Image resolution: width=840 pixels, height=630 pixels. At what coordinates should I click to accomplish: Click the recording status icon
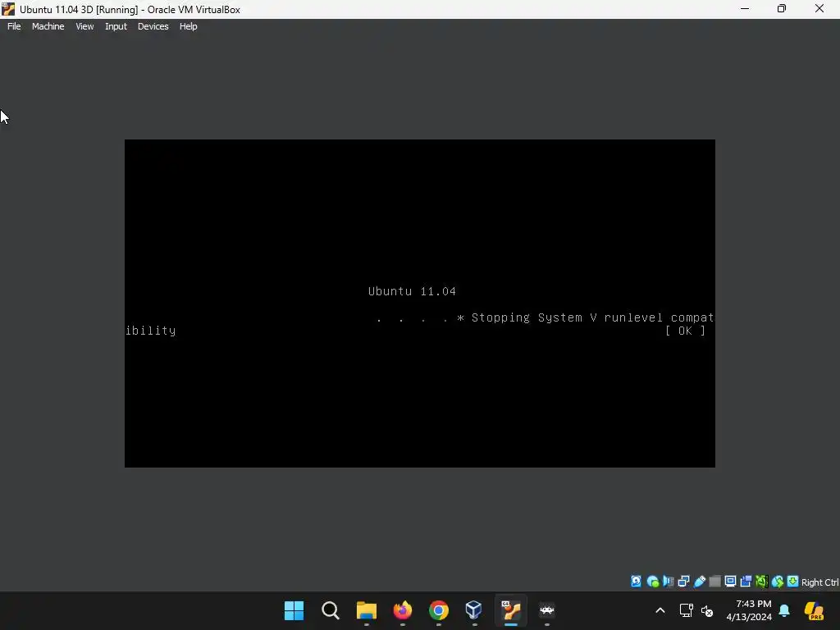[x=746, y=582]
